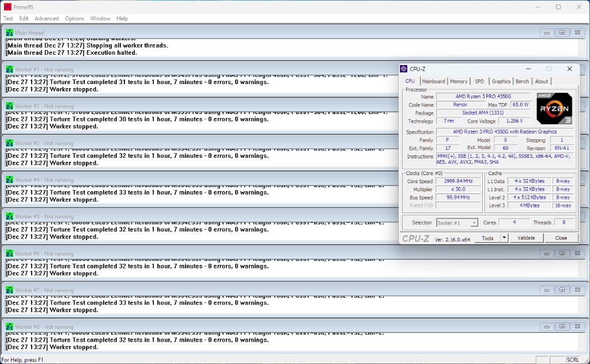Open the Socket #1 selection dropdown

coord(457,223)
